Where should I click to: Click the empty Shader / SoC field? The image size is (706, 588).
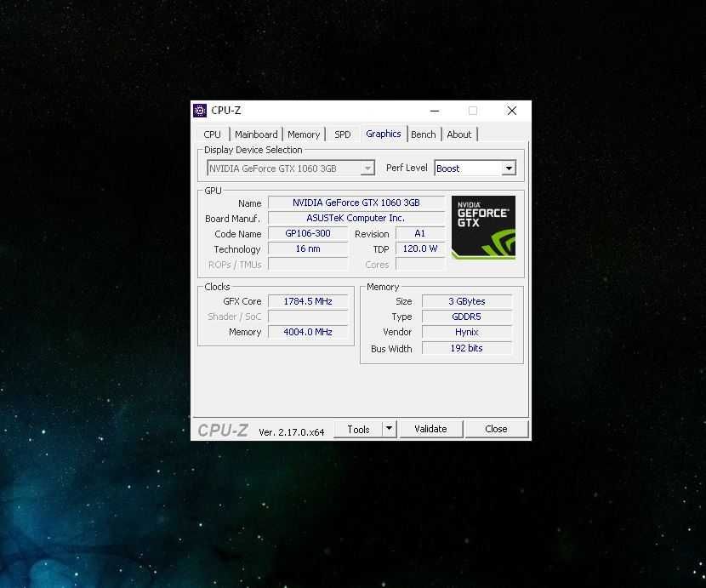(x=308, y=317)
